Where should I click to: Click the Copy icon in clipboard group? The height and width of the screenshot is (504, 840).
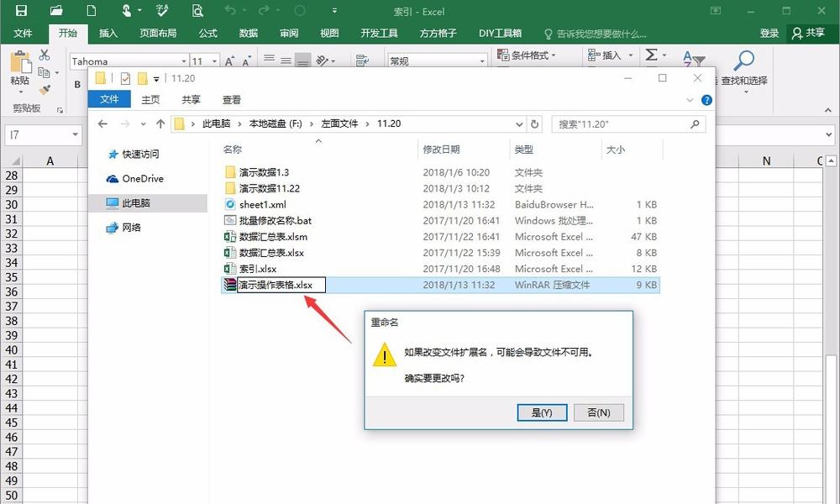(x=44, y=71)
